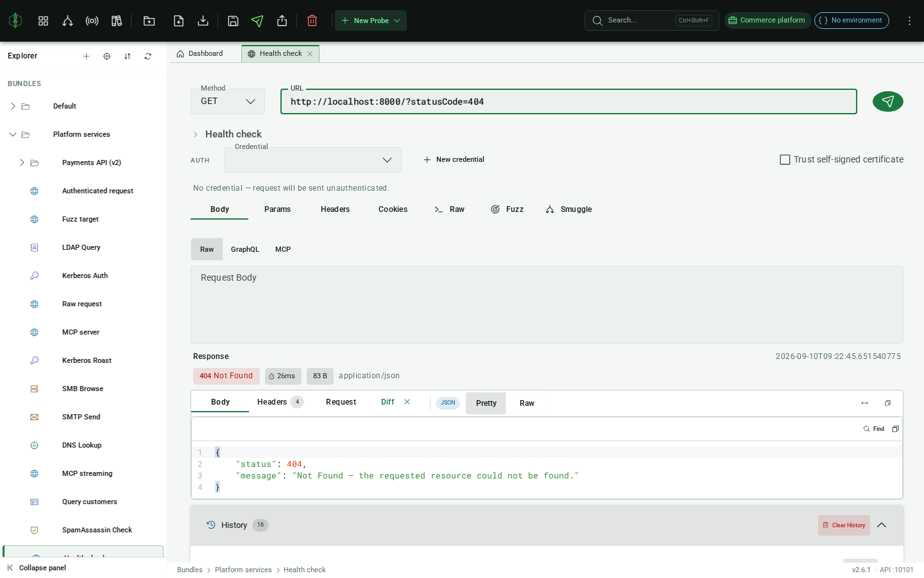Open the broadcast signal icon in top toolbar
Screen dimensions: 924x578
pos(92,21)
